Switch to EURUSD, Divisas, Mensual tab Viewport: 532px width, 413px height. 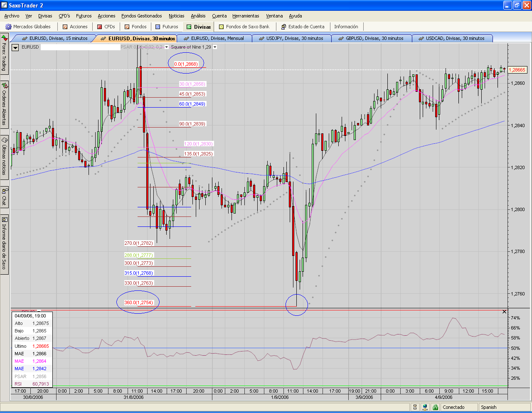[214, 38]
